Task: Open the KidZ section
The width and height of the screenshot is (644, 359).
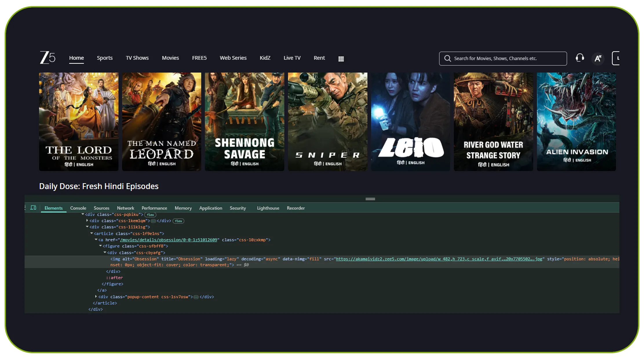Action: (x=265, y=58)
